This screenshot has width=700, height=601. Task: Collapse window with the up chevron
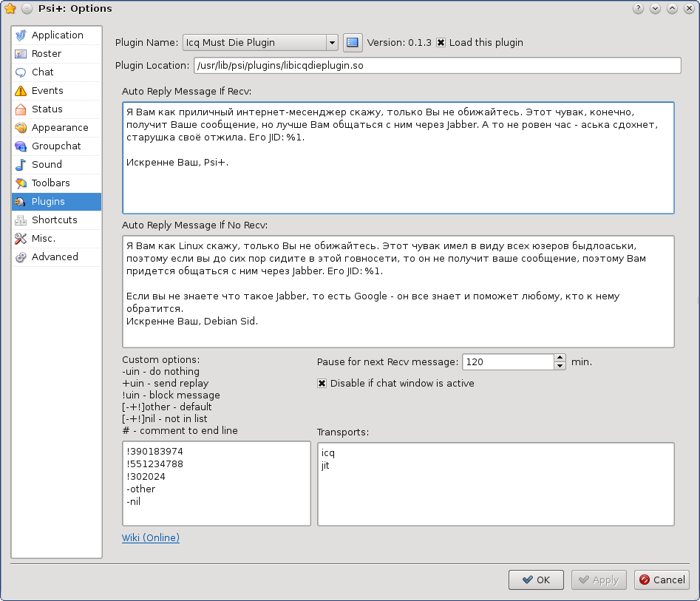[672, 8]
